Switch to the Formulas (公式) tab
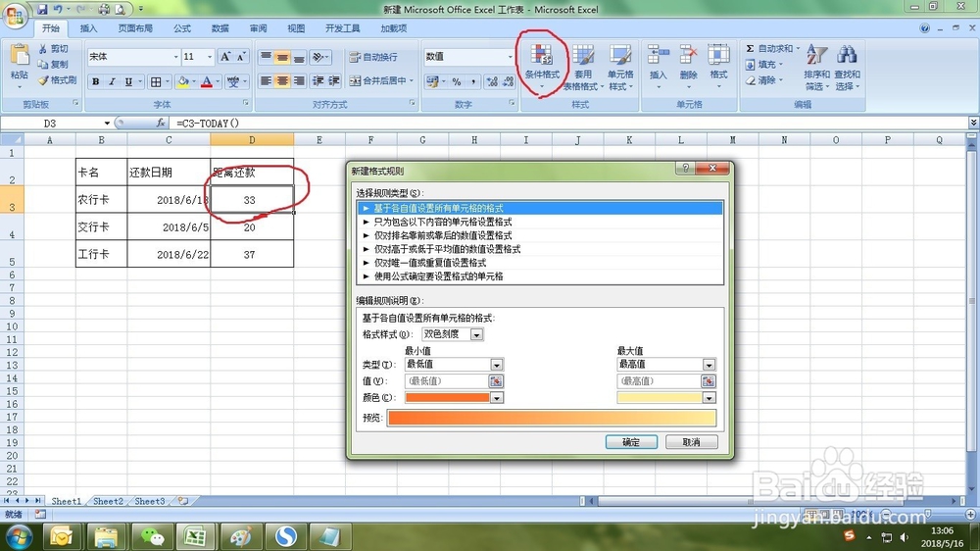This screenshot has width=980, height=551. point(182,28)
